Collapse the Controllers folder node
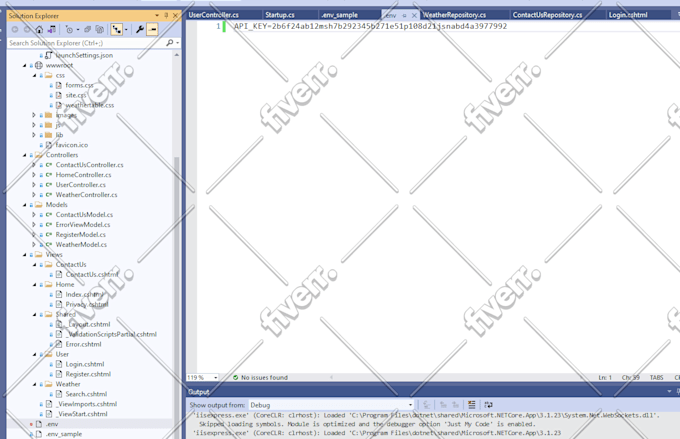 (24, 155)
